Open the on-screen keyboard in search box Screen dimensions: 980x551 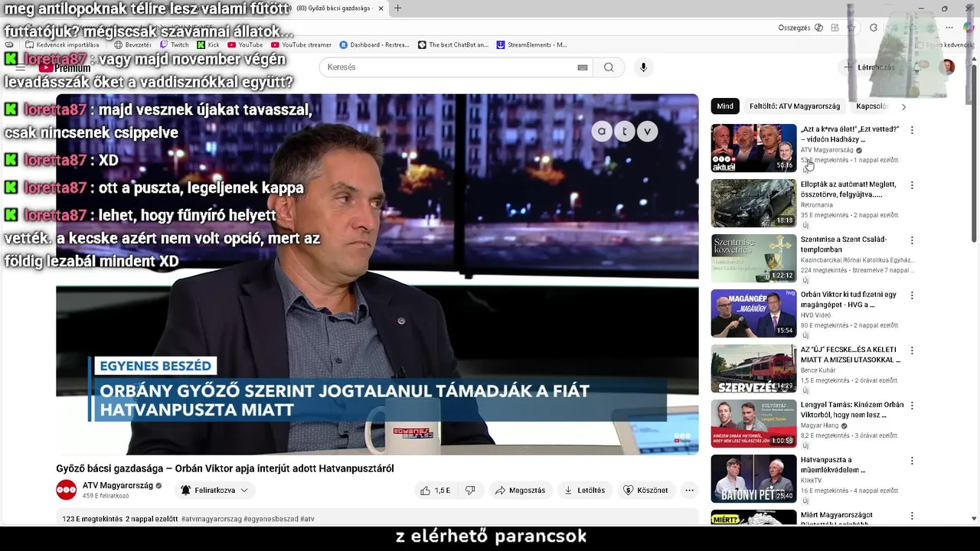point(583,67)
